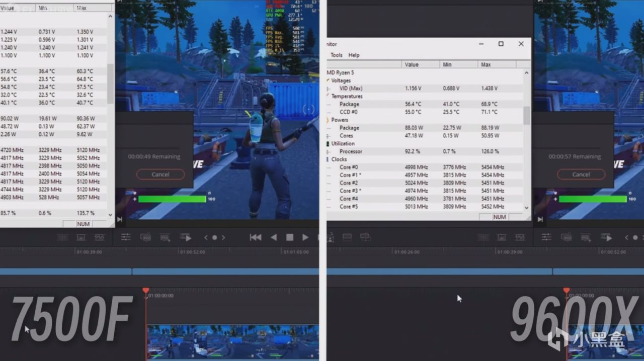Click the grid view icon on 9600X toolbar
Image resolution: width=644 pixels, height=361 pixels.
click(x=483, y=237)
